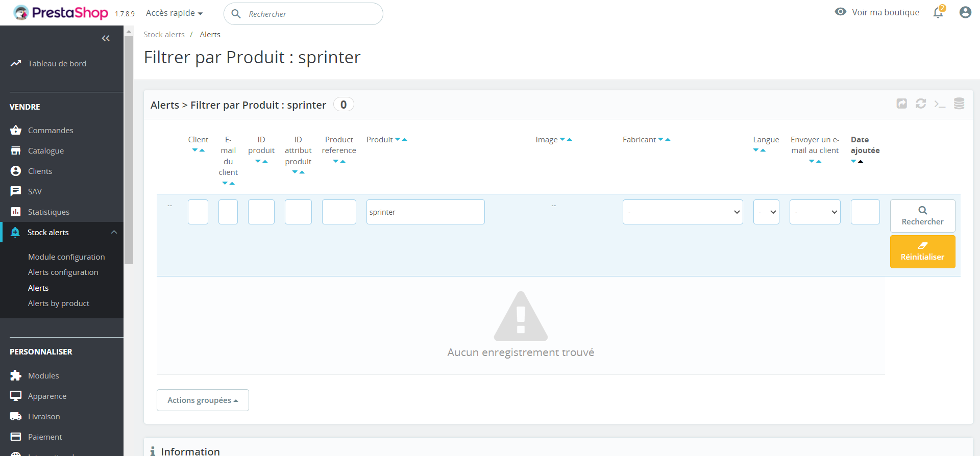
Task: Open the Fabricant filter dropdown
Action: pyautogui.click(x=682, y=212)
